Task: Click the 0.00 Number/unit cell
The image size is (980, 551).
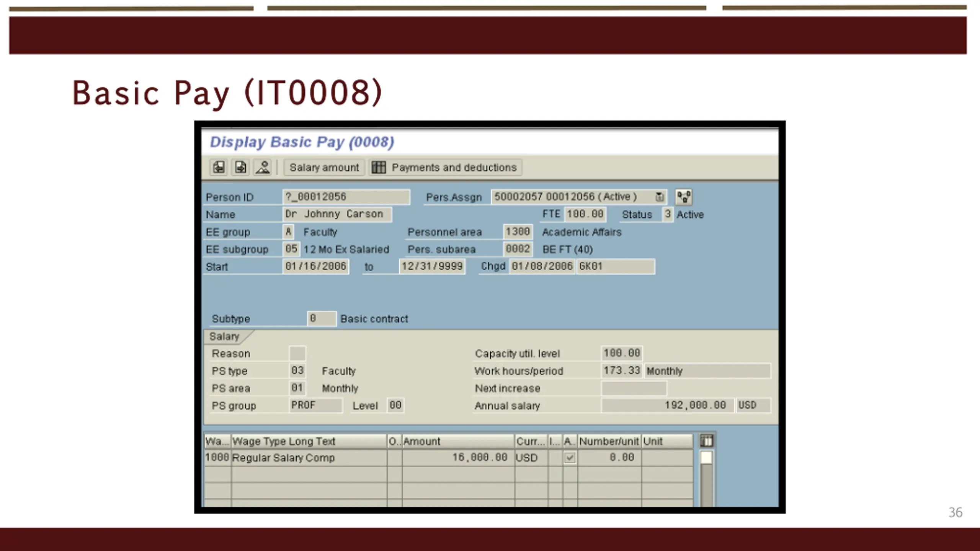Action: 609,458
